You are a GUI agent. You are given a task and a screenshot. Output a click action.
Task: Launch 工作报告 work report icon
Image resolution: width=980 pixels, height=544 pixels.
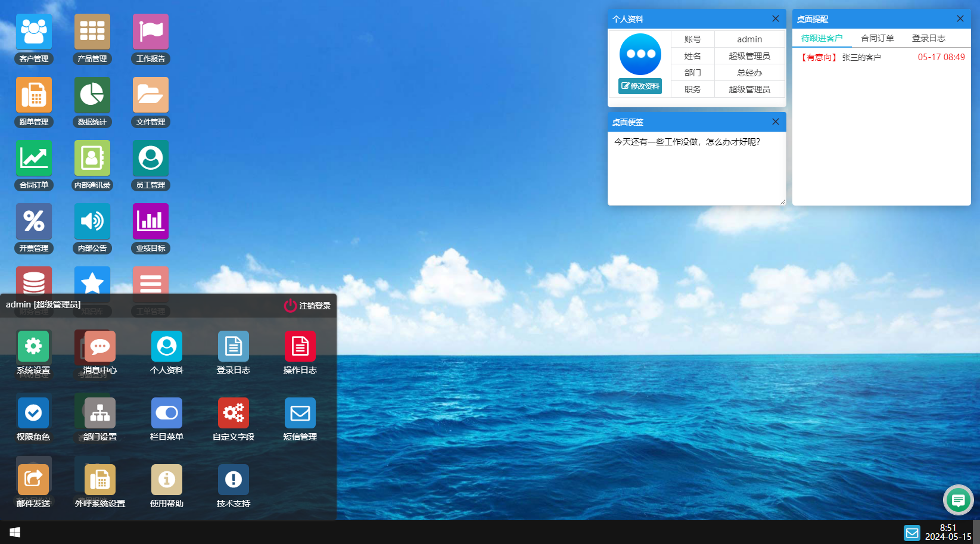tap(151, 32)
